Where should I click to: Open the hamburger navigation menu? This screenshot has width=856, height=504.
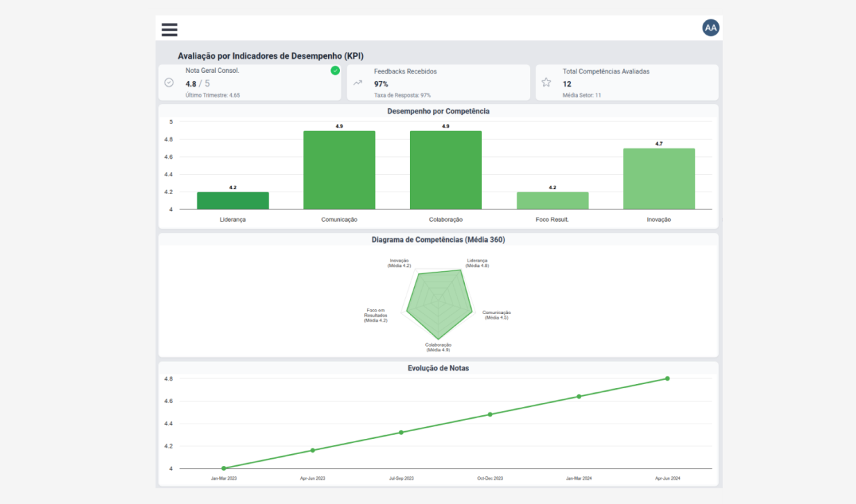coord(169,29)
